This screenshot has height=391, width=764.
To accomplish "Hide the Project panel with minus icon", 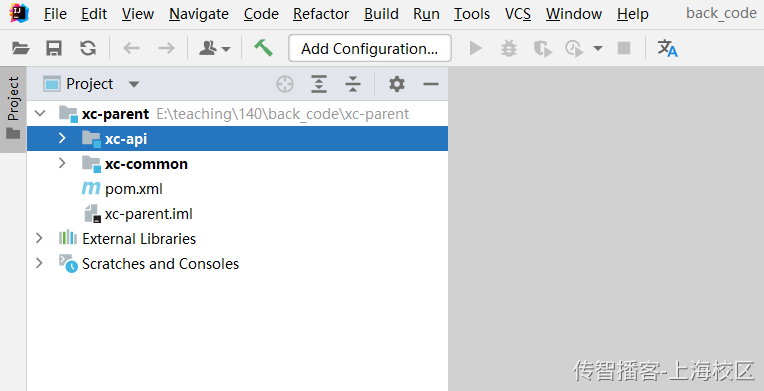I will click(431, 84).
